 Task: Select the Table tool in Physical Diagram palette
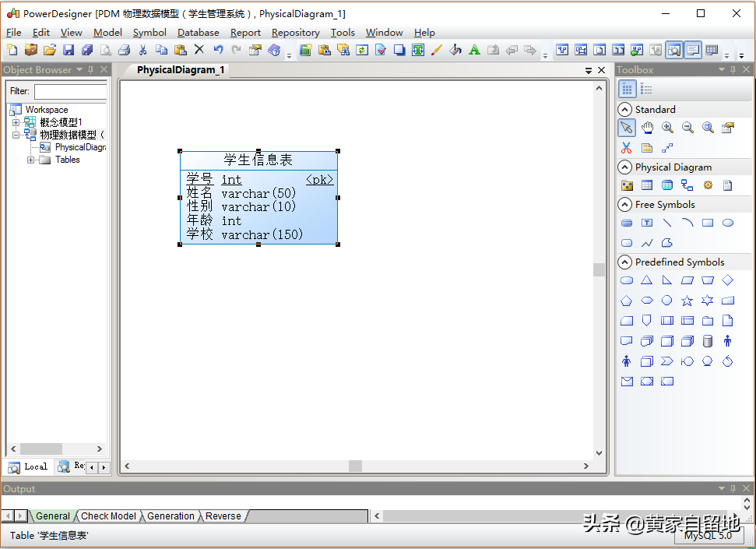click(x=645, y=185)
